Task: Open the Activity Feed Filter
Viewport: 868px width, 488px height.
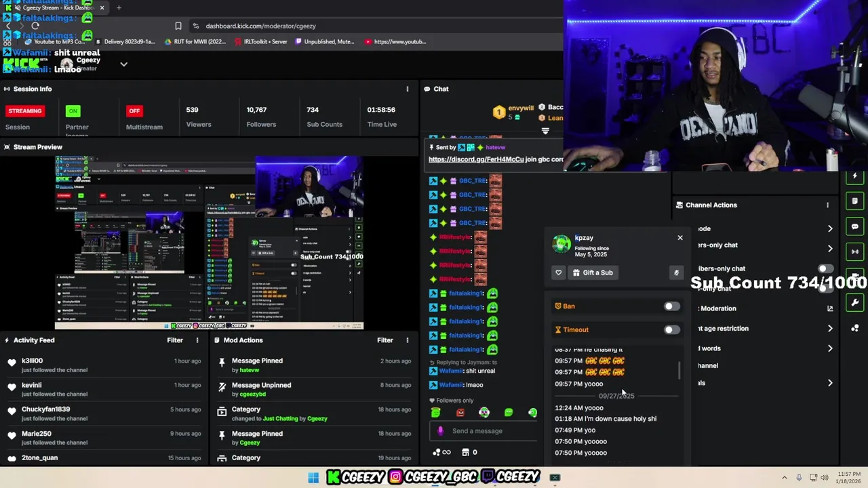Action: [x=175, y=340]
